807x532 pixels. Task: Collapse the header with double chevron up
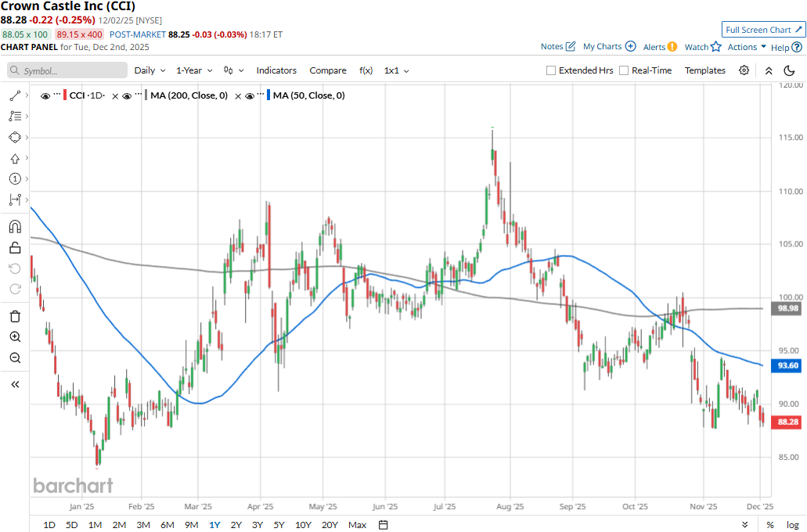coord(769,70)
